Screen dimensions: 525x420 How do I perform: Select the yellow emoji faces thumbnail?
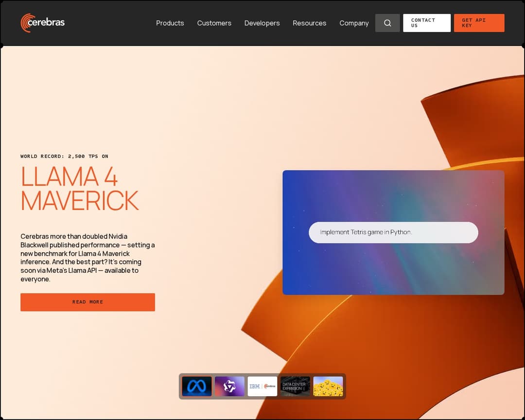[328, 386]
